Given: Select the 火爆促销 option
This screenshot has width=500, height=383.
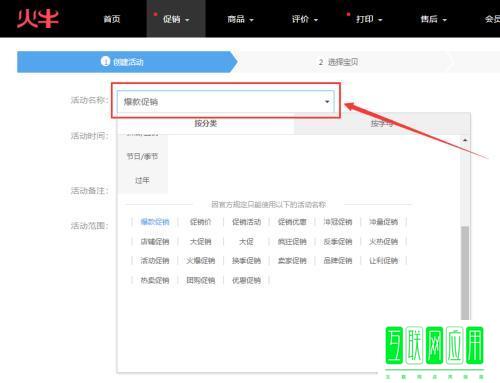Looking at the screenshot, I should (x=201, y=260).
